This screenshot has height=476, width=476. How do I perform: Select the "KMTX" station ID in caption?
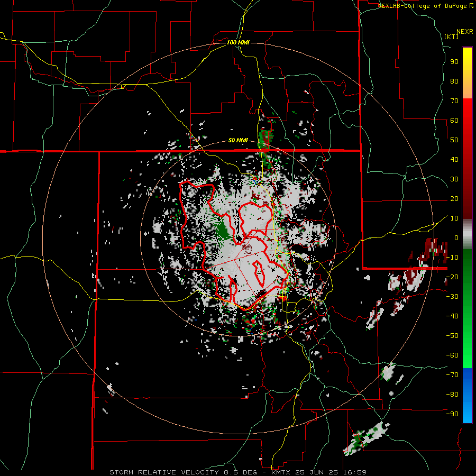point(282,472)
